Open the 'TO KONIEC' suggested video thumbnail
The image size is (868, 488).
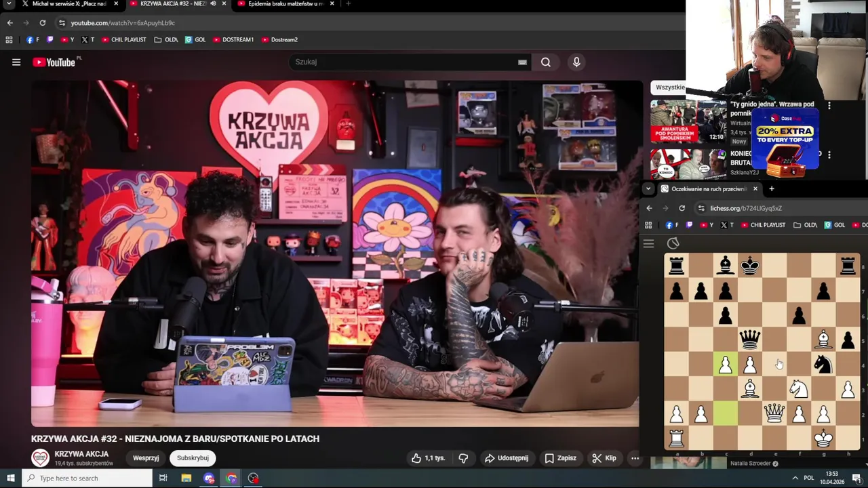688,165
